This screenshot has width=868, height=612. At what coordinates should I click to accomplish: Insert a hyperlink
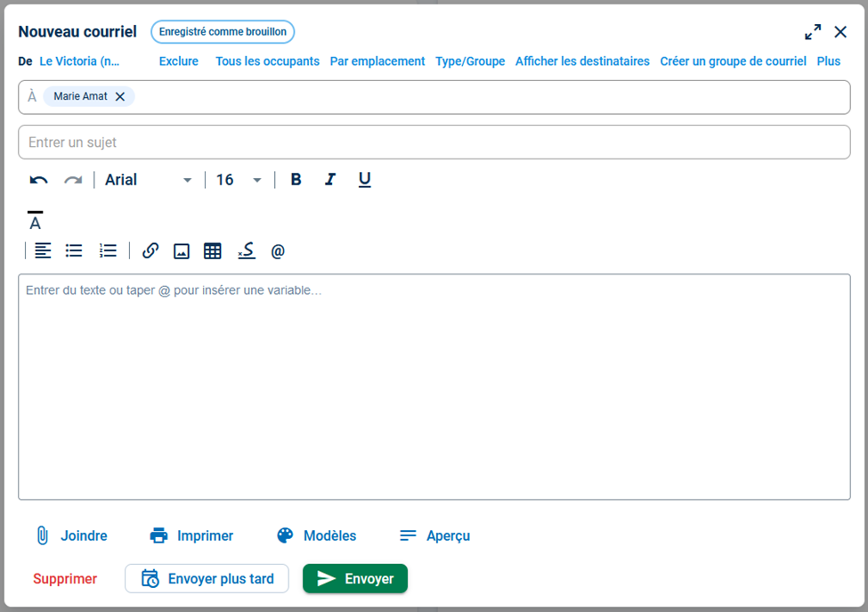[150, 251]
